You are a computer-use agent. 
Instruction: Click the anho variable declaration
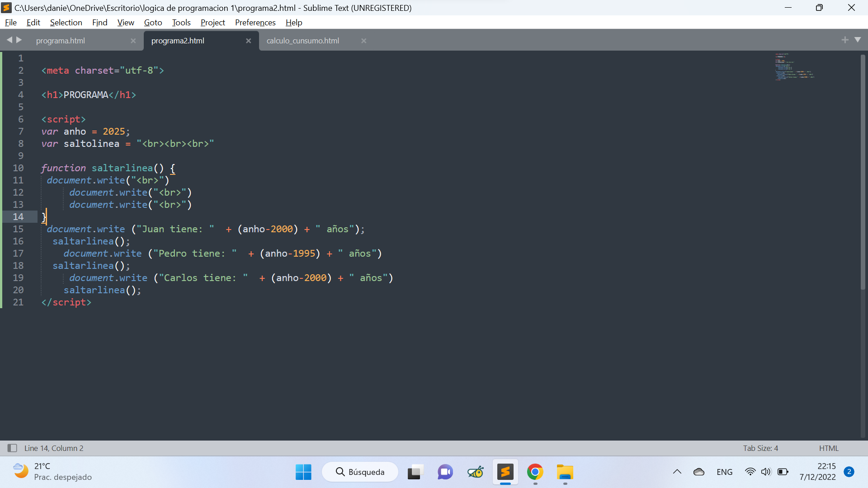coord(85,131)
